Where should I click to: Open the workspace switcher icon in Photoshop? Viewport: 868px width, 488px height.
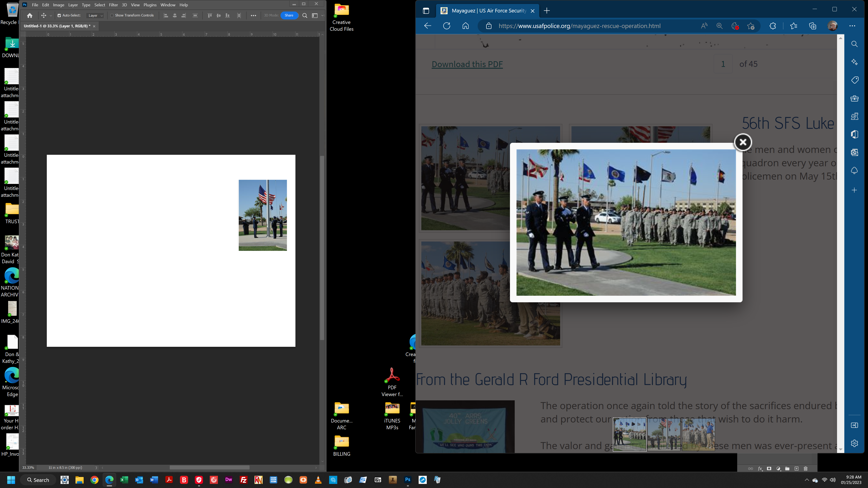click(315, 16)
